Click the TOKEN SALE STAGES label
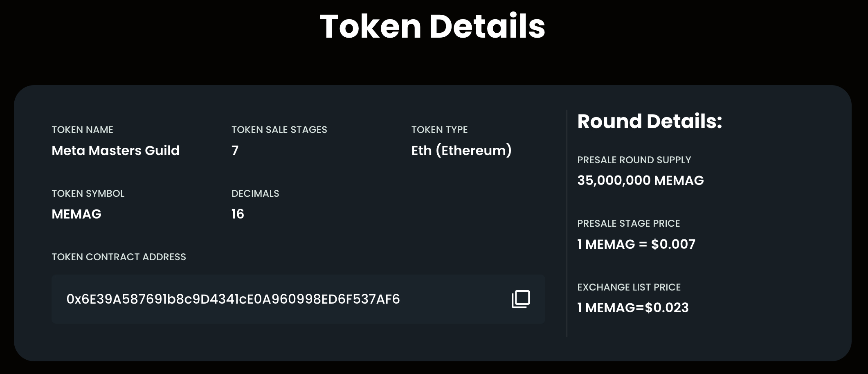The image size is (868, 374). coord(279,130)
